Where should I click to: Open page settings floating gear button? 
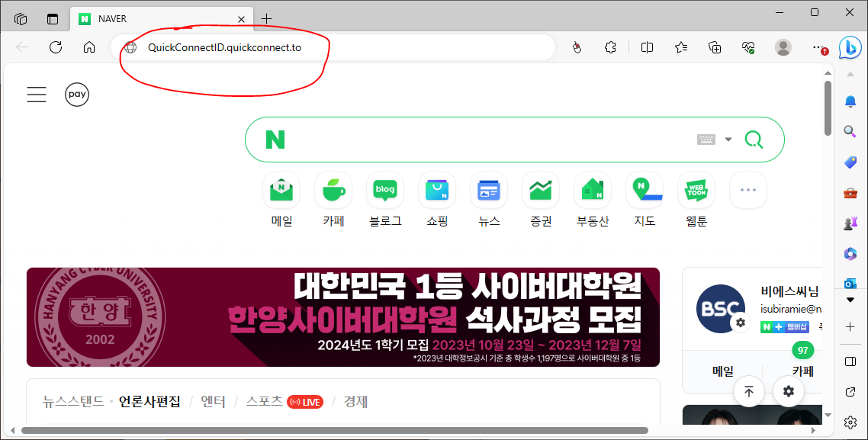coord(788,391)
